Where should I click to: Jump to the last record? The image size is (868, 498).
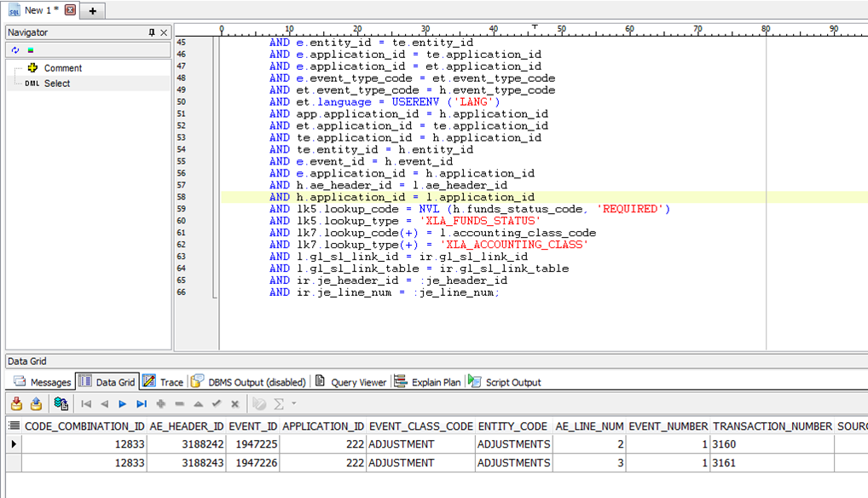[x=141, y=402]
